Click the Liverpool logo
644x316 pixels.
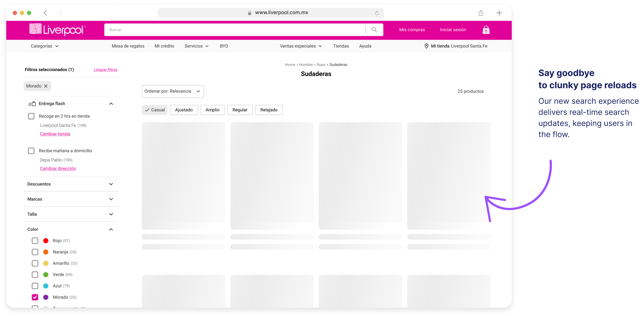pyautogui.click(x=58, y=30)
